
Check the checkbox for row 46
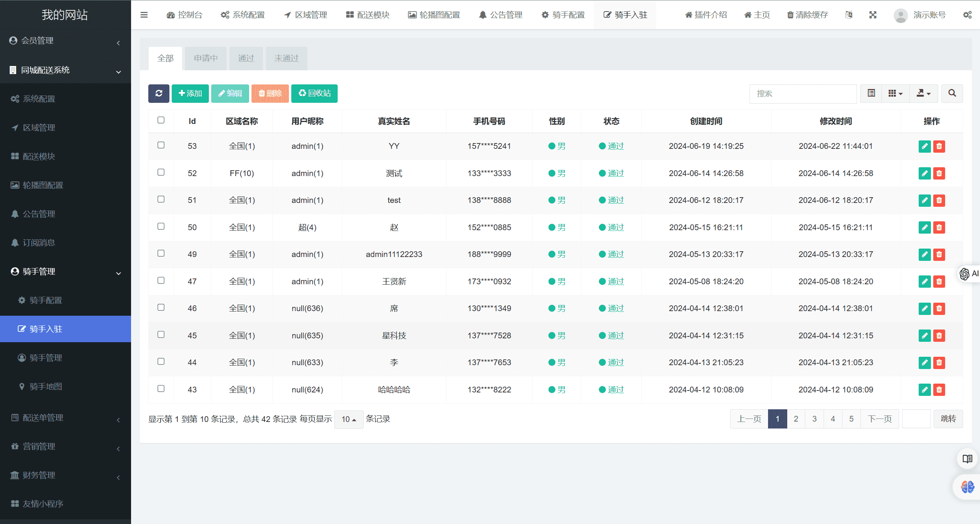point(161,307)
